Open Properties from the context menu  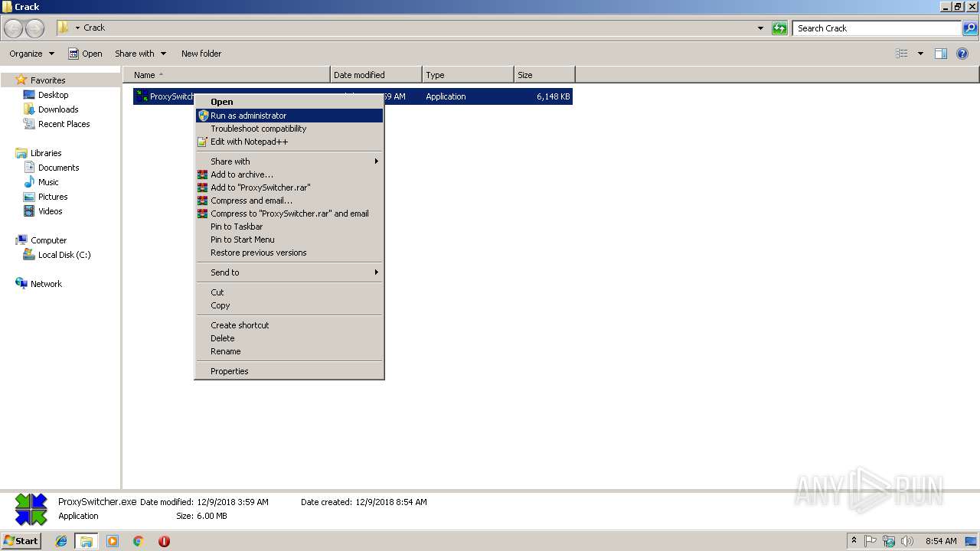(289, 371)
